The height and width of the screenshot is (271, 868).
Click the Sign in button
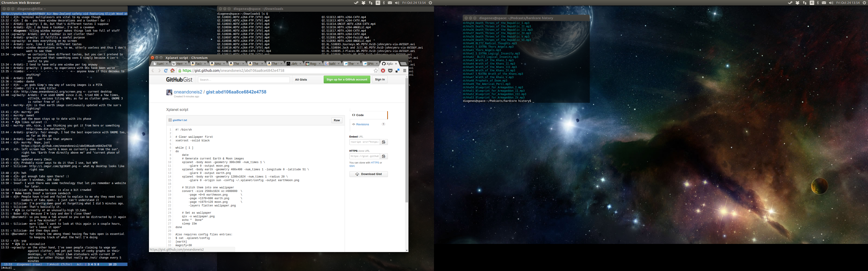click(x=380, y=79)
